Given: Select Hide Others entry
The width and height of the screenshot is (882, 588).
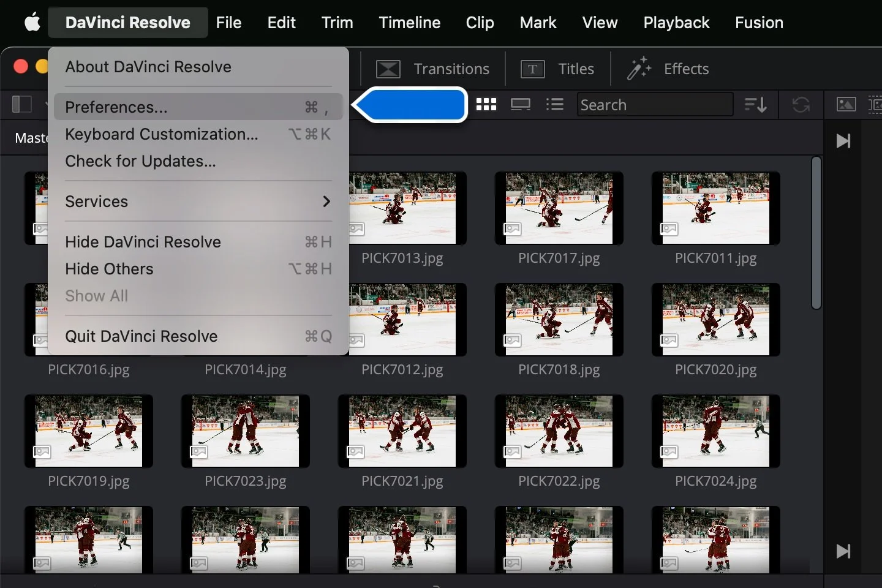Looking at the screenshot, I should coord(198,269).
